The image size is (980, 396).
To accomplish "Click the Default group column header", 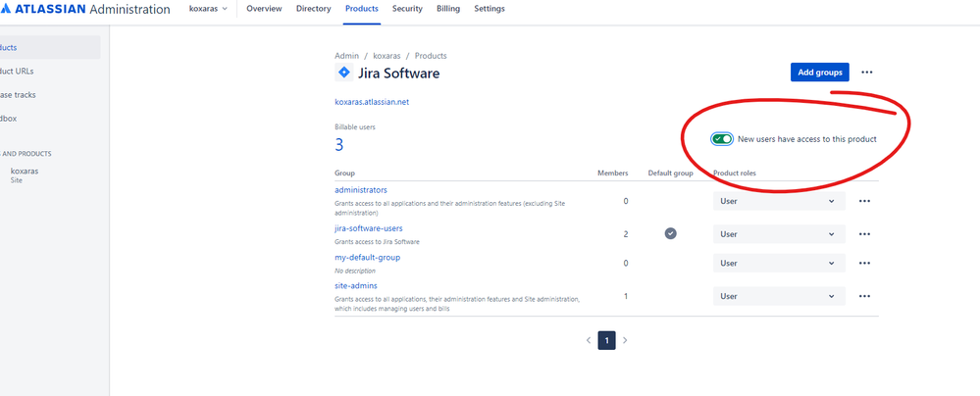I will click(671, 173).
